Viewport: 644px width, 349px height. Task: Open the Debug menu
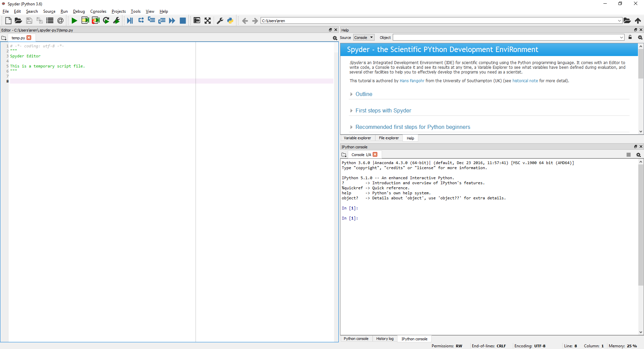click(x=79, y=11)
